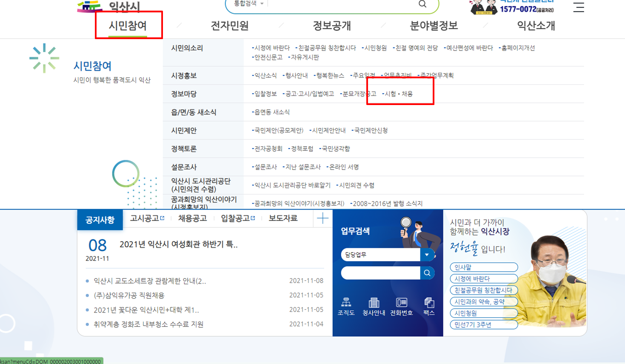Select the 공지사항 tab
625x364 pixels.
[100, 220]
